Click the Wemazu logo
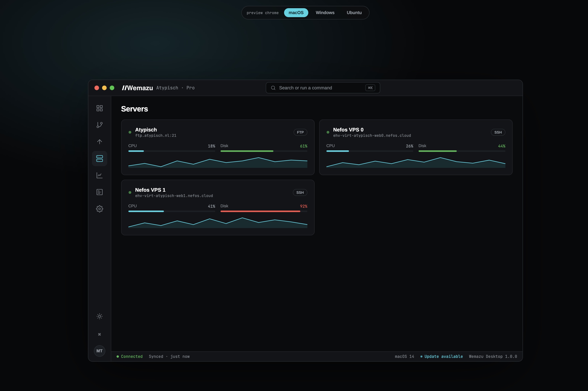The image size is (588, 391). point(137,88)
